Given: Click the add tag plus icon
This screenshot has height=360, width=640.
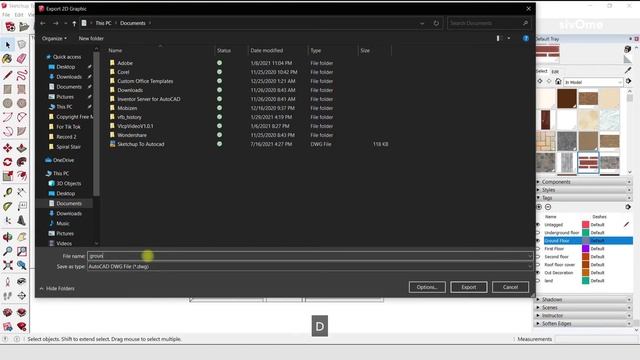Looking at the screenshot, I should [x=539, y=207].
